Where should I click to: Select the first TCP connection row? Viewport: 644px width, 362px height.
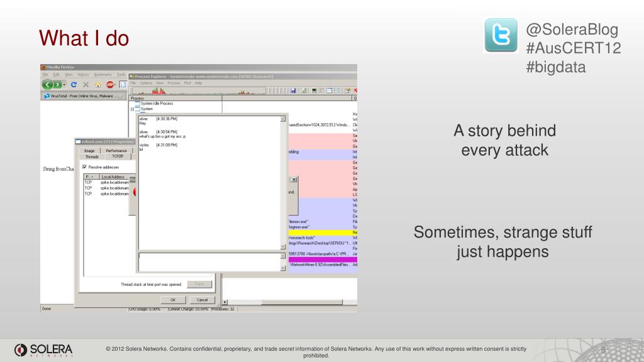[107, 182]
